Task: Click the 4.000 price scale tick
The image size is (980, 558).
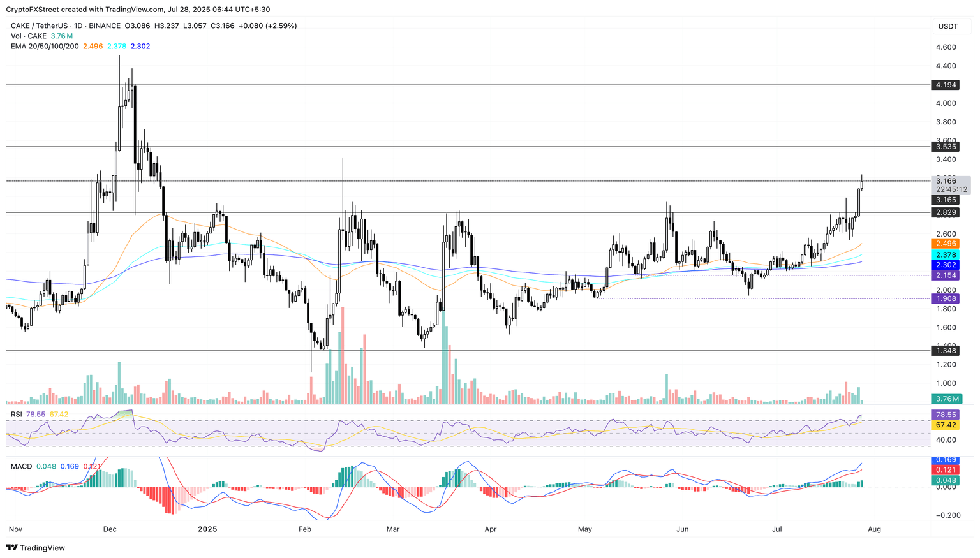Action: (946, 103)
